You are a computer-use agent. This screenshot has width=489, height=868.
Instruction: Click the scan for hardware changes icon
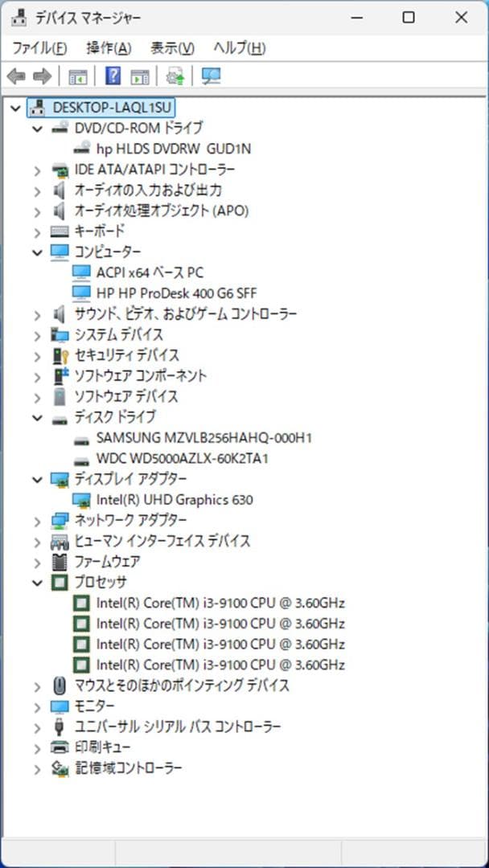pyautogui.click(x=211, y=76)
